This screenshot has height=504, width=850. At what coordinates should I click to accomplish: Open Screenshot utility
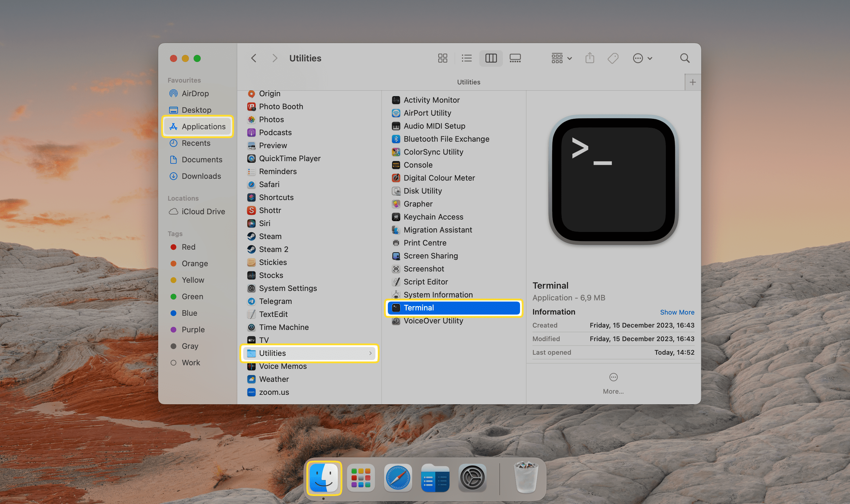[424, 269]
